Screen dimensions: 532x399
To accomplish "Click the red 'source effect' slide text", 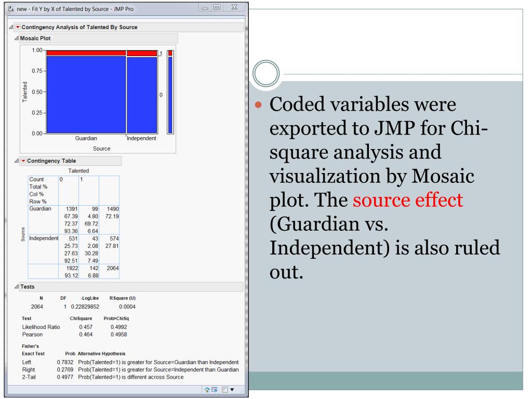I will point(408,200).
